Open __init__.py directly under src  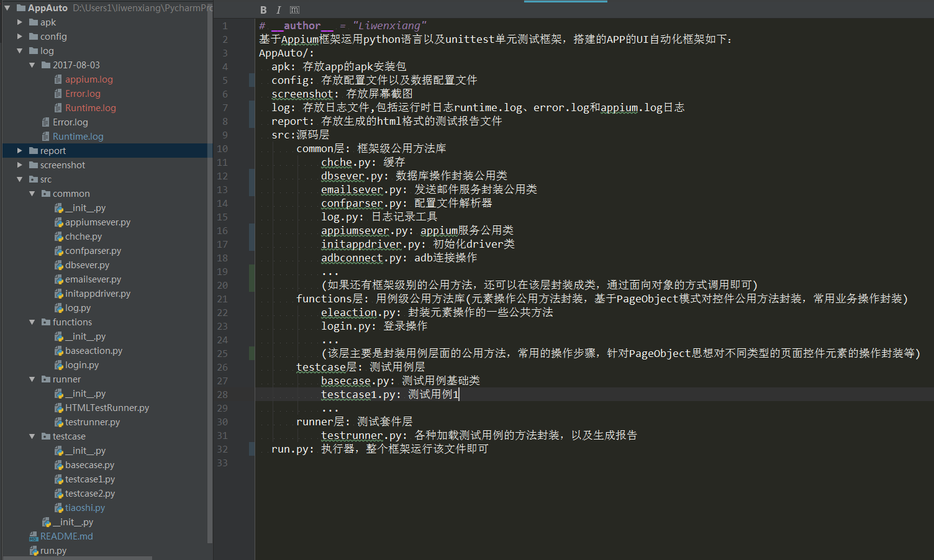(x=73, y=522)
